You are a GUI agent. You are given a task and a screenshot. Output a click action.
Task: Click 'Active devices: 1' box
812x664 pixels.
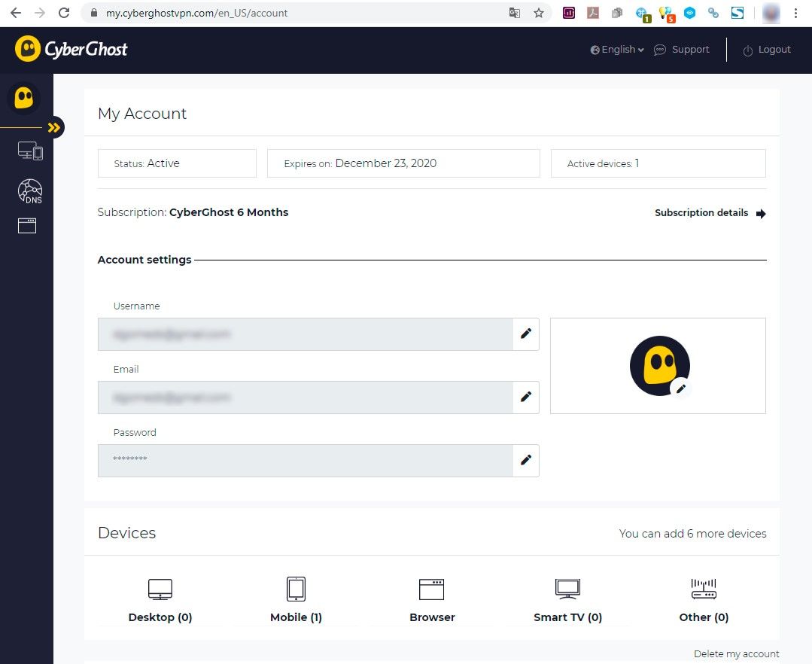tap(658, 163)
